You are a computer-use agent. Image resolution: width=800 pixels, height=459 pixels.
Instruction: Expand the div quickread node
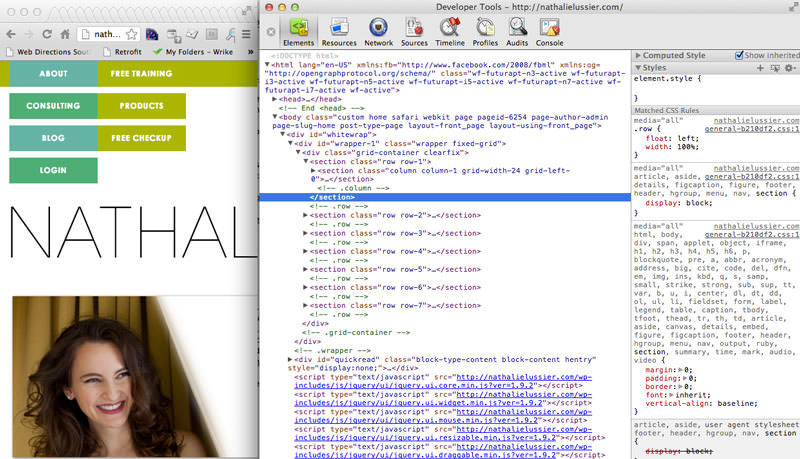(290, 360)
